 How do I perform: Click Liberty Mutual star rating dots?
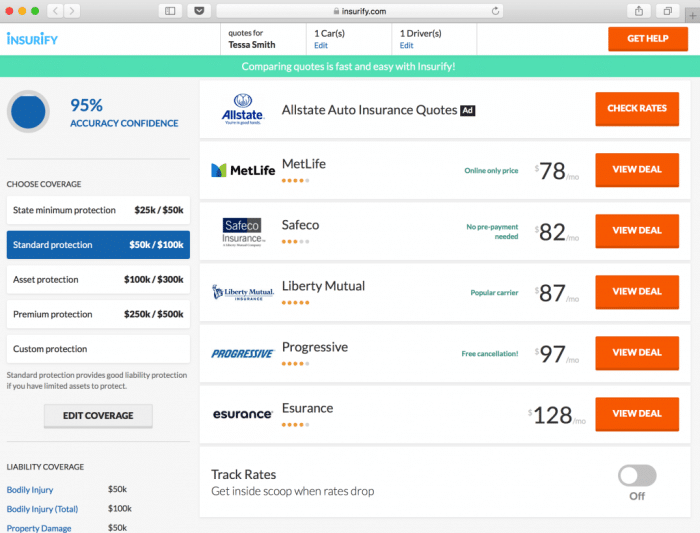296,302
